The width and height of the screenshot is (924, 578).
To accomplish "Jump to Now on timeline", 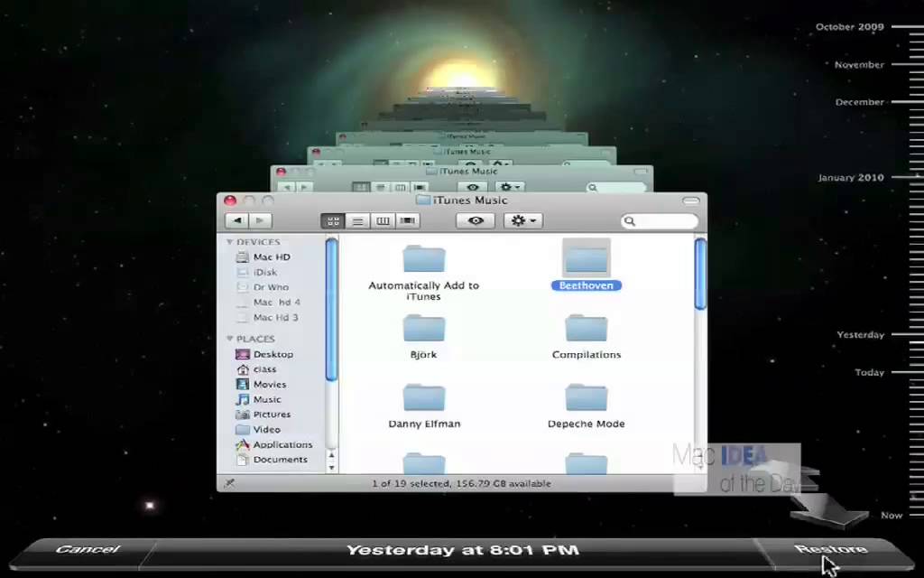I will (x=892, y=516).
